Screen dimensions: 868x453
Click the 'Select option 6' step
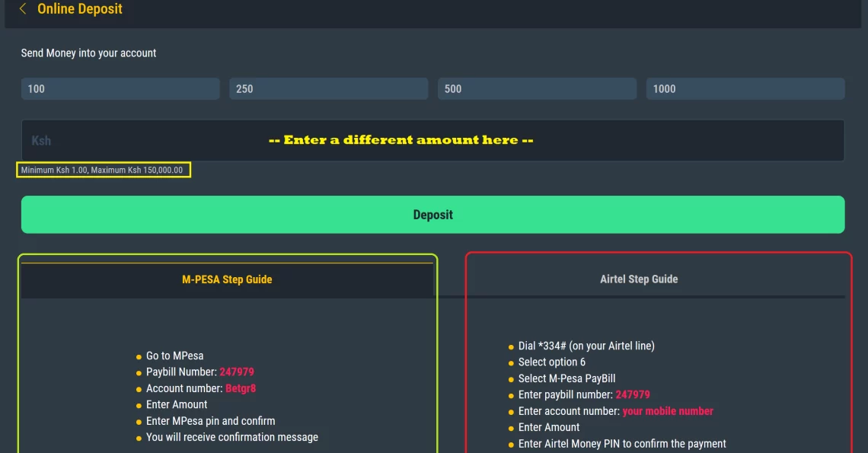point(552,362)
